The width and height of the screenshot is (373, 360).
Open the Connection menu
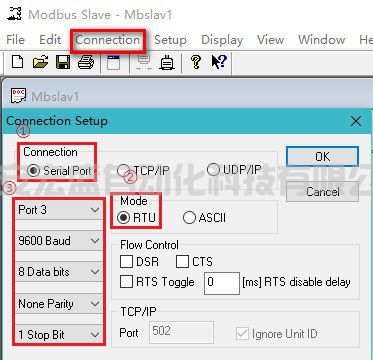click(108, 40)
